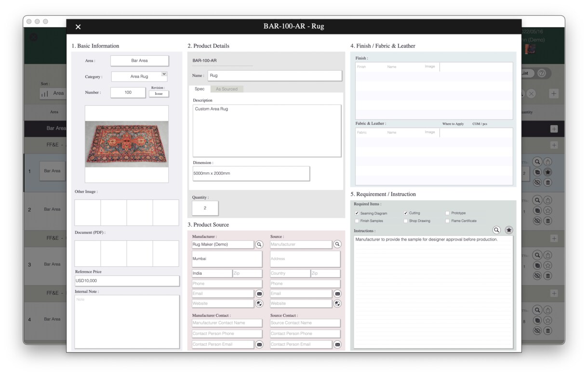
Task: Hide row 2 with the eye-slash icon
Action: pos(537,221)
